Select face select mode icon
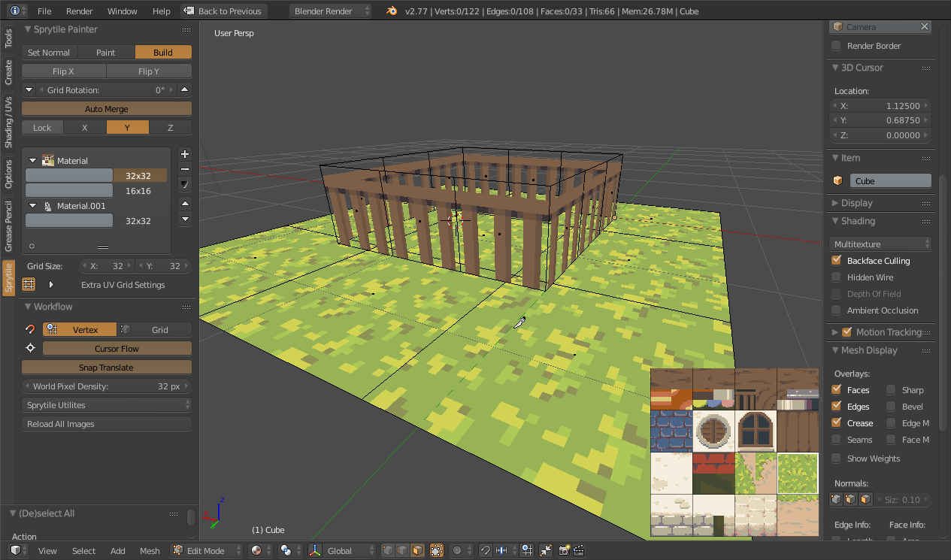Image resolution: width=951 pixels, height=560 pixels. pyautogui.click(x=417, y=550)
